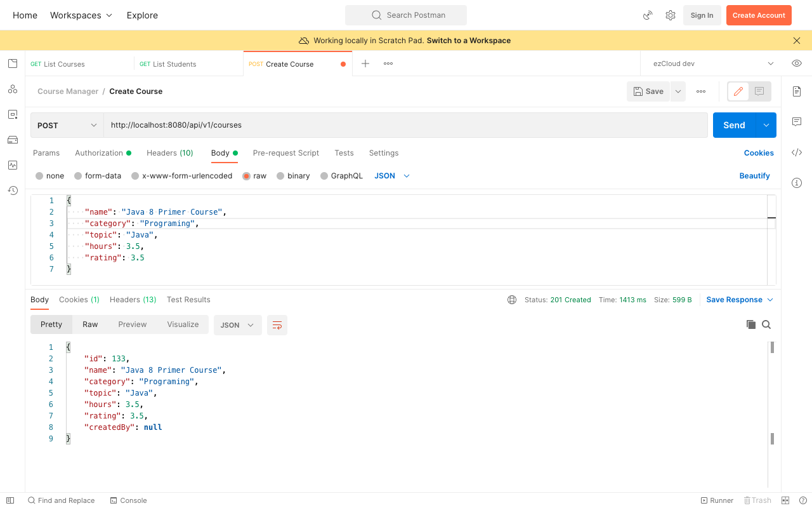
Task: Open Console in status bar
Action: click(x=129, y=500)
